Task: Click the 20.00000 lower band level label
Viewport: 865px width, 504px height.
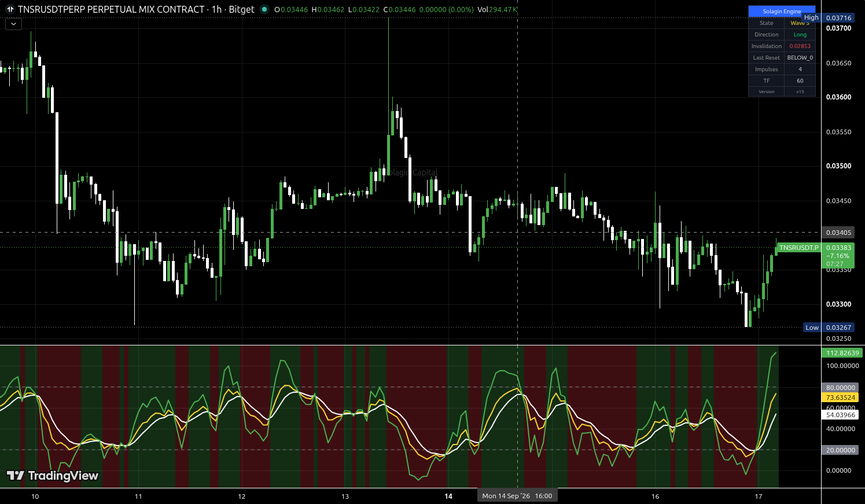Action: coord(840,450)
